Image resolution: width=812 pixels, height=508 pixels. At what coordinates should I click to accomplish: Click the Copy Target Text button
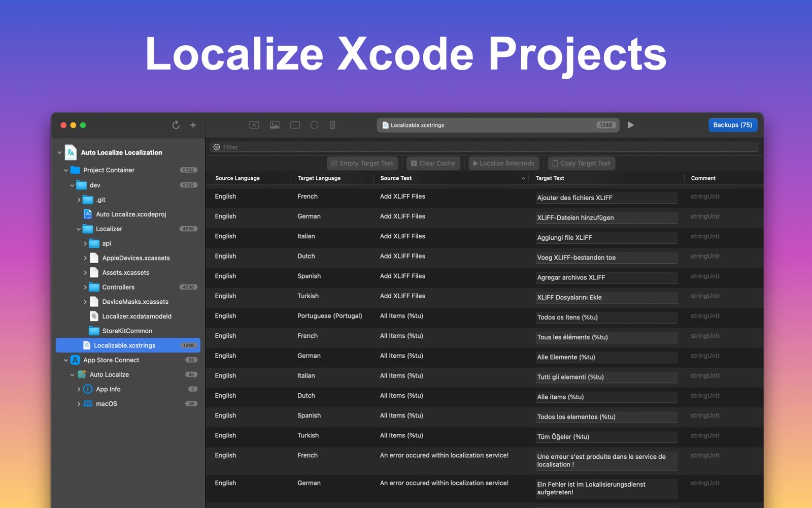tap(582, 164)
